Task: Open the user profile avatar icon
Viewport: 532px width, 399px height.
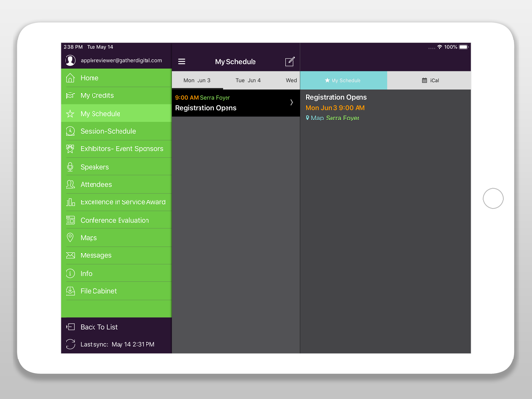Action: point(70,60)
